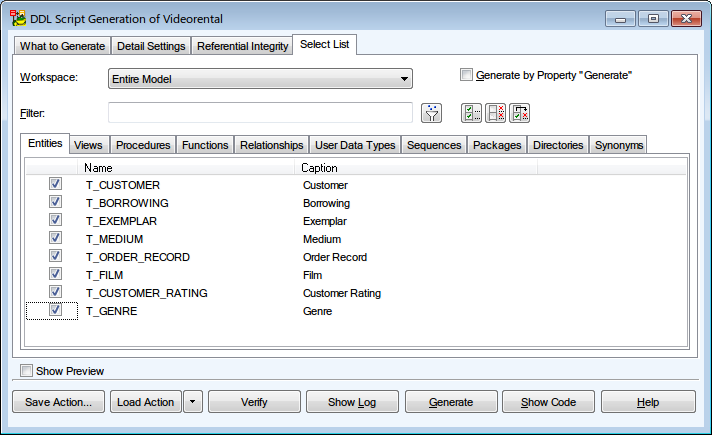Select the T_ORDER_RECORD name entry
712x435 pixels.
pyautogui.click(x=138, y=257)
